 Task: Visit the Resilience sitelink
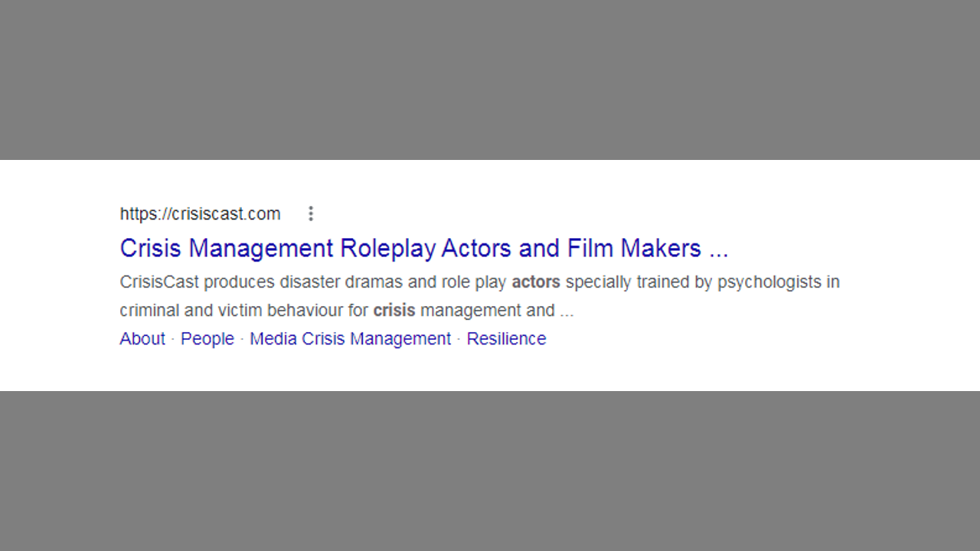506,339
